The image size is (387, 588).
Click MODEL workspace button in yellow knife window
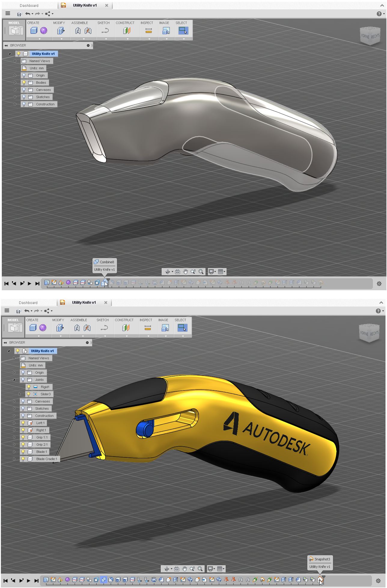coord(13,327)
